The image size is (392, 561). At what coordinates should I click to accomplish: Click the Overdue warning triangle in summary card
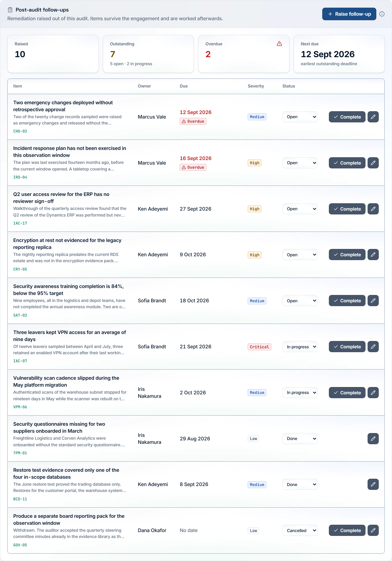point(279,44)
